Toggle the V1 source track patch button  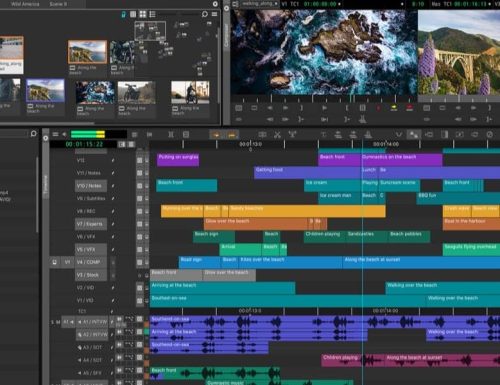coord(67,262)
